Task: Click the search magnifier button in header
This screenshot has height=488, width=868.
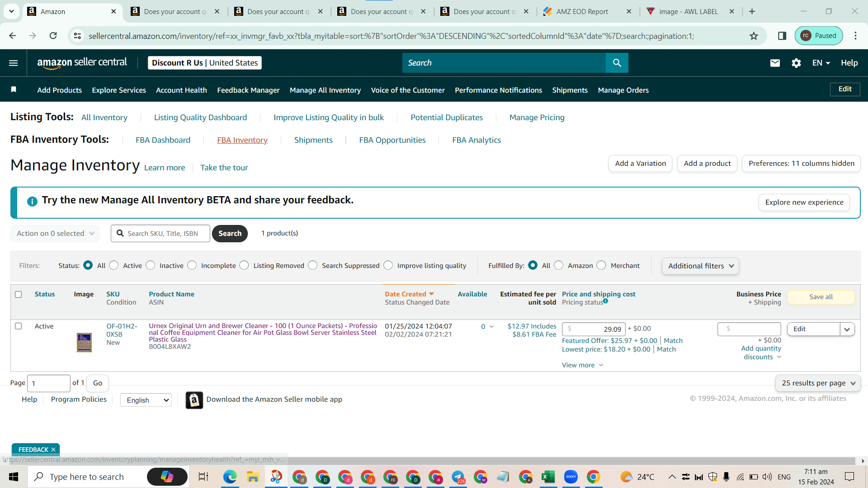Action: 617,63
